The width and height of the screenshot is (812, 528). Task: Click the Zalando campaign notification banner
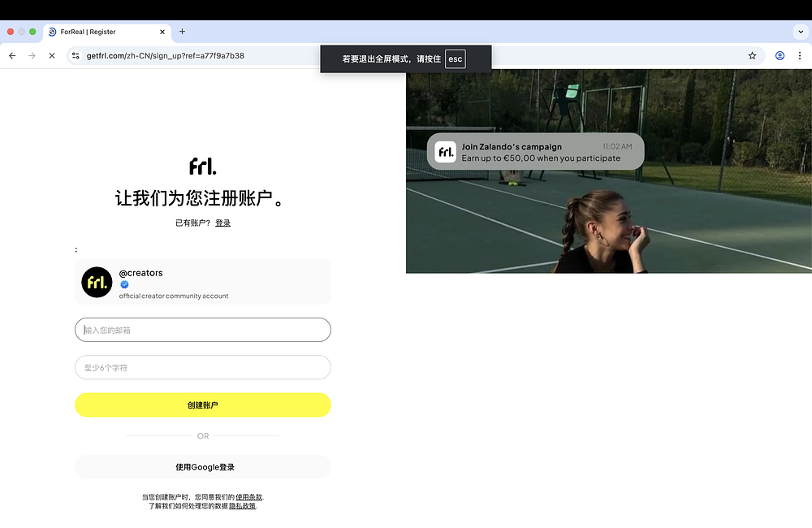tap(535, 152)
